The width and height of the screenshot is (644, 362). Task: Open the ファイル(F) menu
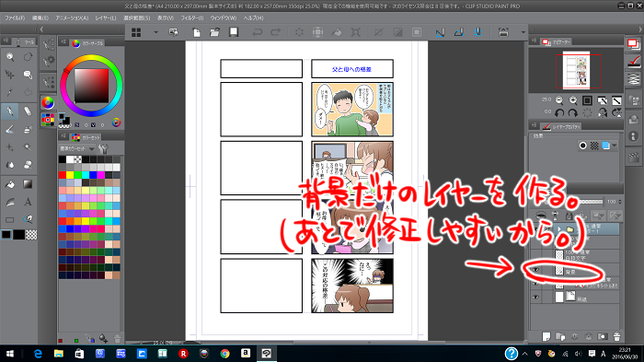tap(15, 18)
